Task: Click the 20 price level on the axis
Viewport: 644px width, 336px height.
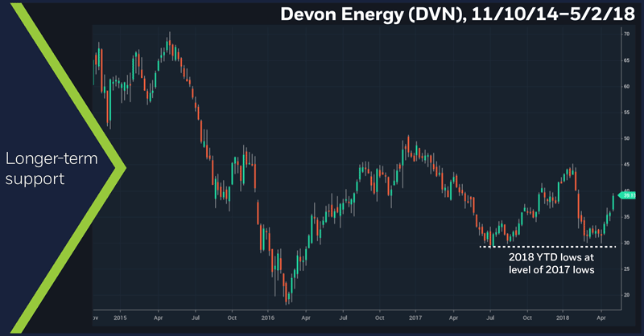Action: coord(625,295)
